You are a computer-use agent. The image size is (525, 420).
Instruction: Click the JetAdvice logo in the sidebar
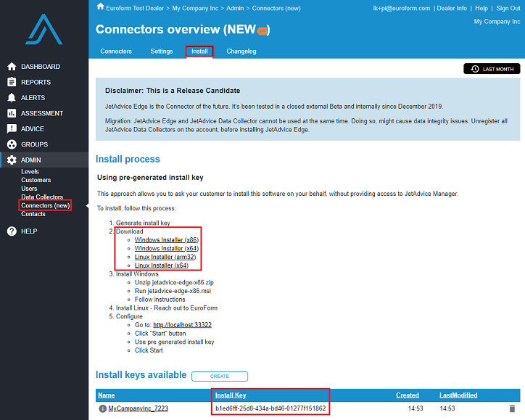44,29
